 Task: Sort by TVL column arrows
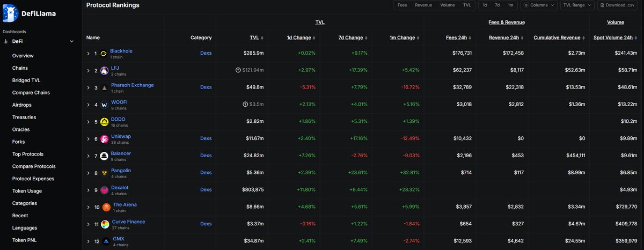coord(262,38)
